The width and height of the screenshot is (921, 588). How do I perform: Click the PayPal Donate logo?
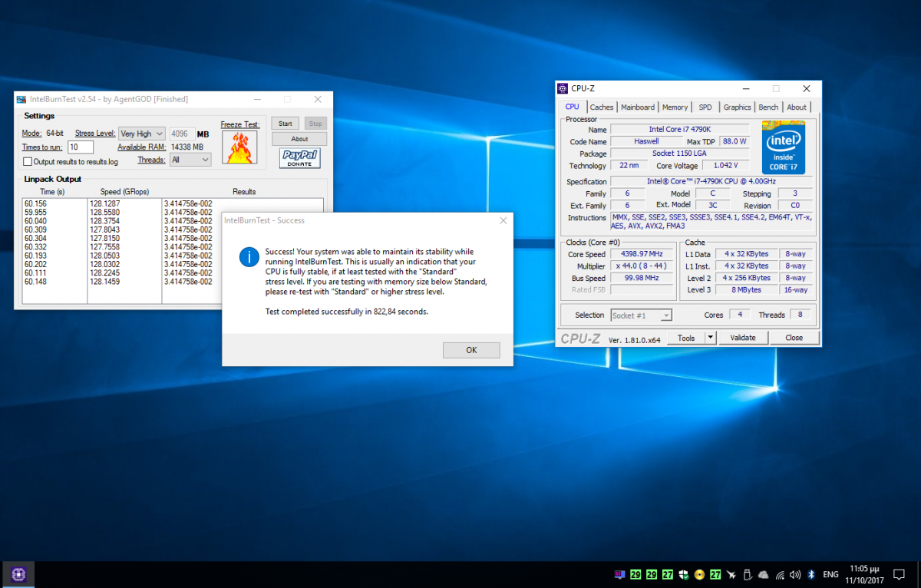pos(299,158)
